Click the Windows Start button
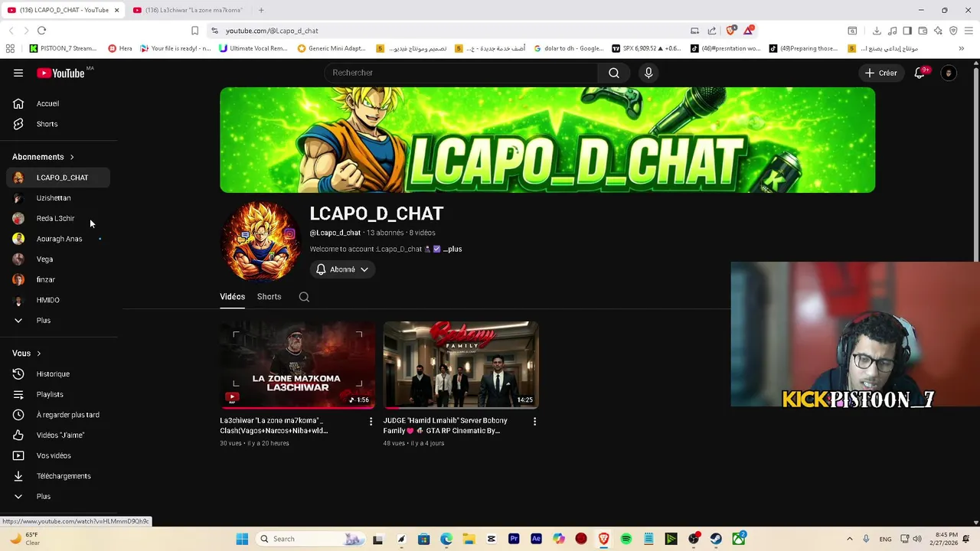 [242, 539]
